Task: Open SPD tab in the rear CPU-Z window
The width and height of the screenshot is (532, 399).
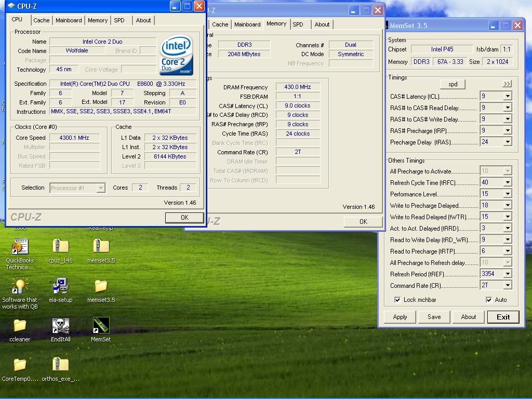Action: pos(298,24)
